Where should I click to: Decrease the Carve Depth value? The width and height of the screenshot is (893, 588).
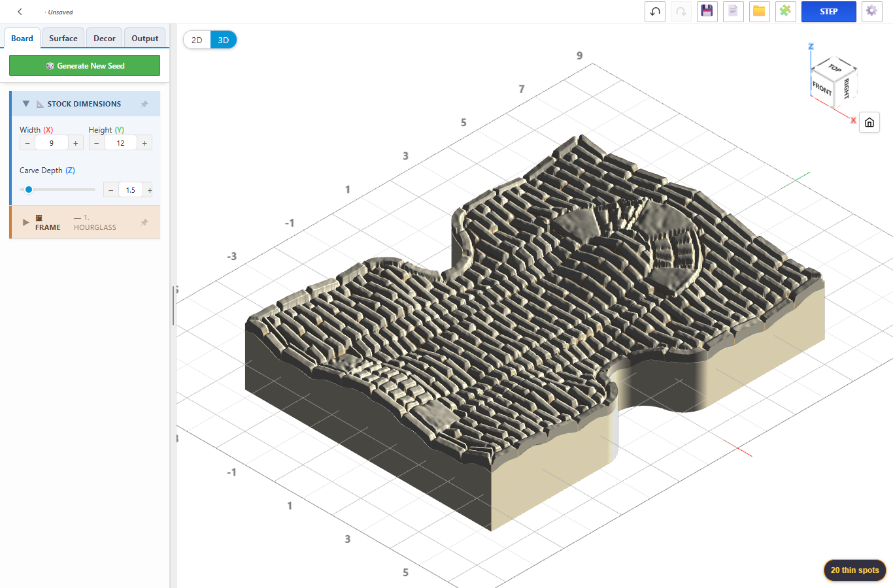tap(111, 190)
